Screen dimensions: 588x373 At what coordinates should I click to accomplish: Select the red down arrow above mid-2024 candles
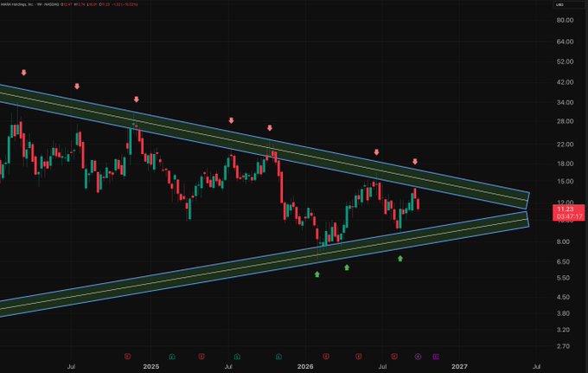tap(77, 87)
